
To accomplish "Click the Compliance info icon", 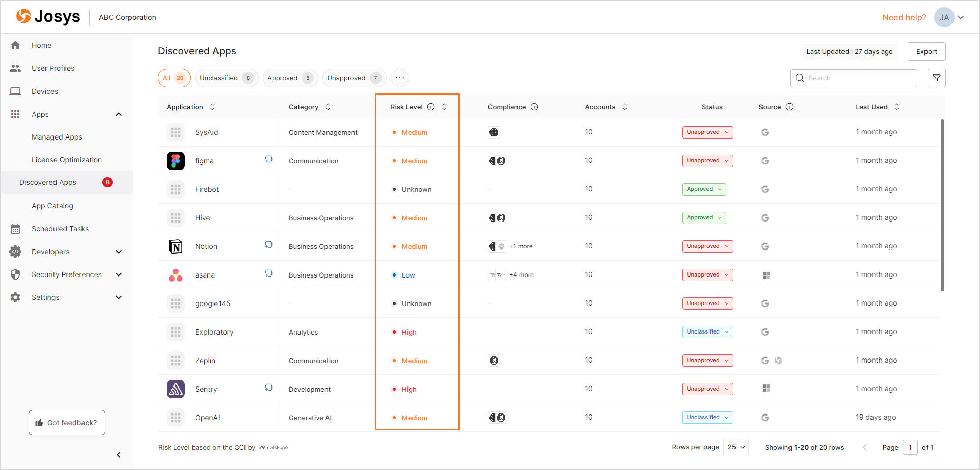I will 534,107.
